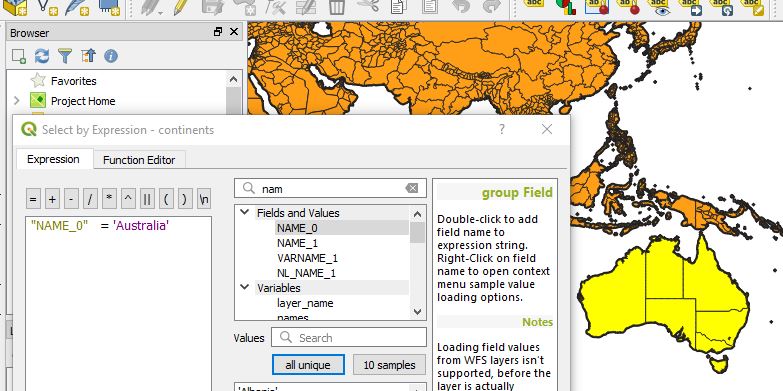The image size is (783, 391).
Task: Click the dialog help question mark
Action: point(502,129)
